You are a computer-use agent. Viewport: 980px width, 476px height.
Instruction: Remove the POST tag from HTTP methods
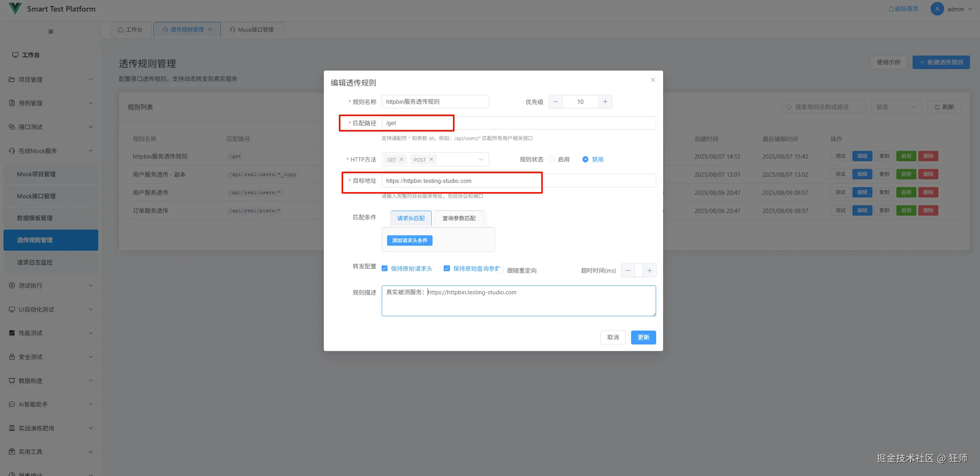pos(431,159)
